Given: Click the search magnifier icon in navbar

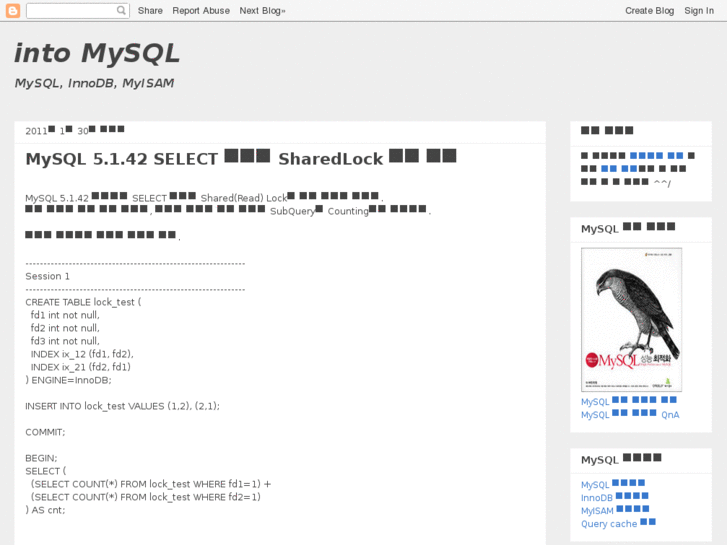Looking at the screenshot, I should point(121,10).
